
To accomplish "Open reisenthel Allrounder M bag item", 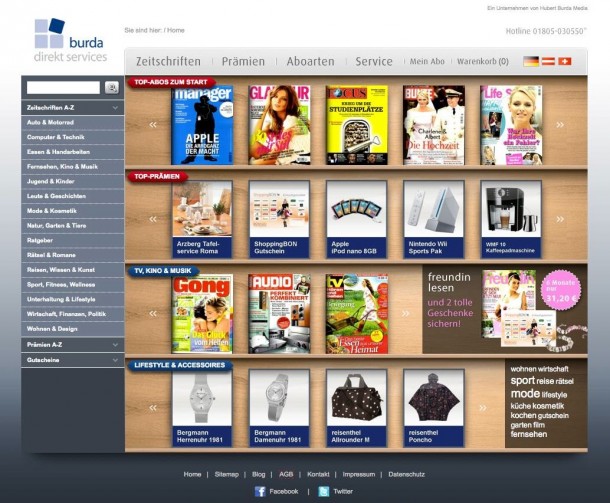I will 357,408.
